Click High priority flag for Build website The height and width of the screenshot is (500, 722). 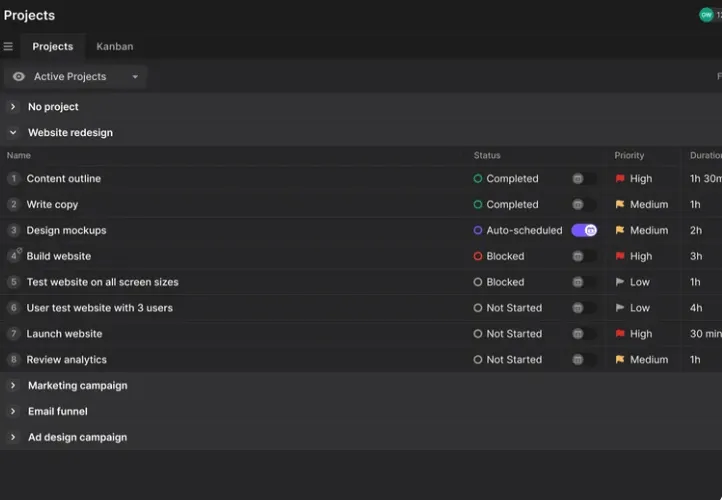(x=620, y=256)
